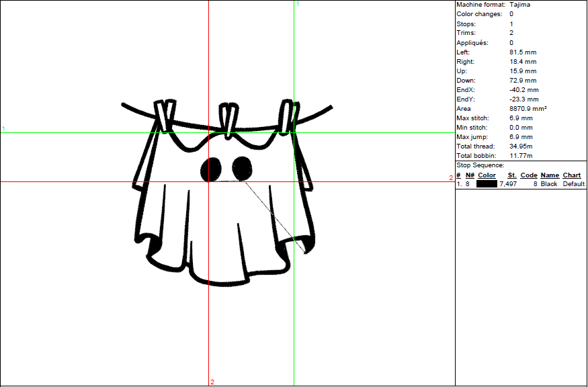Click the Total thread 34.95m value
The image size is (588, 387).
[521, 146]
